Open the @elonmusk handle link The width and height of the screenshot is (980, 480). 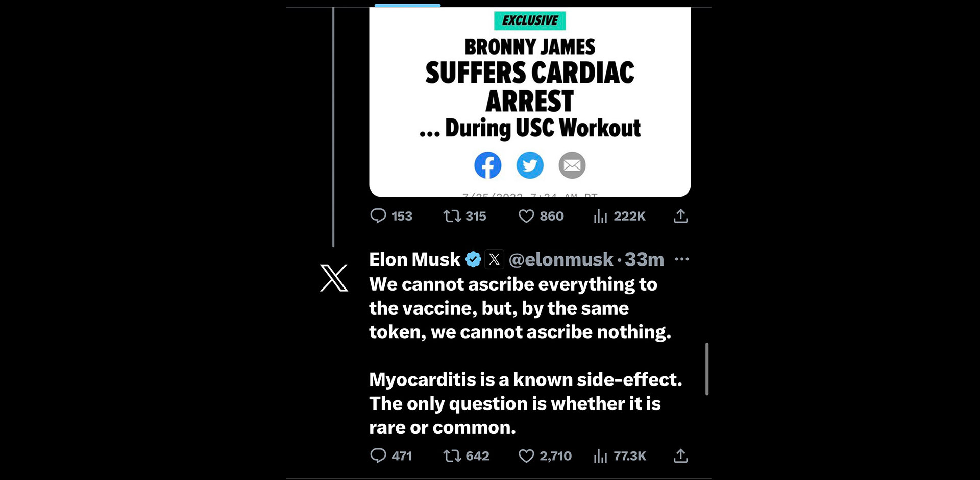[561, 259]
